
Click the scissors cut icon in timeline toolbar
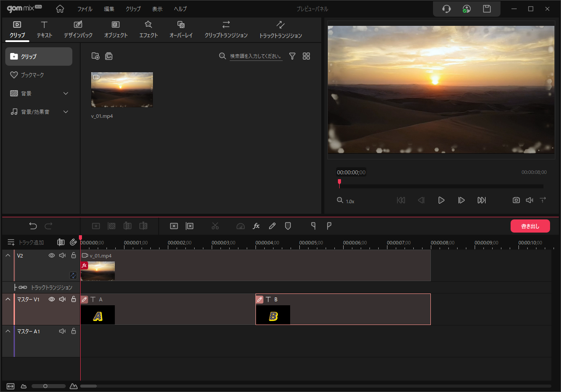coord(215,226)
